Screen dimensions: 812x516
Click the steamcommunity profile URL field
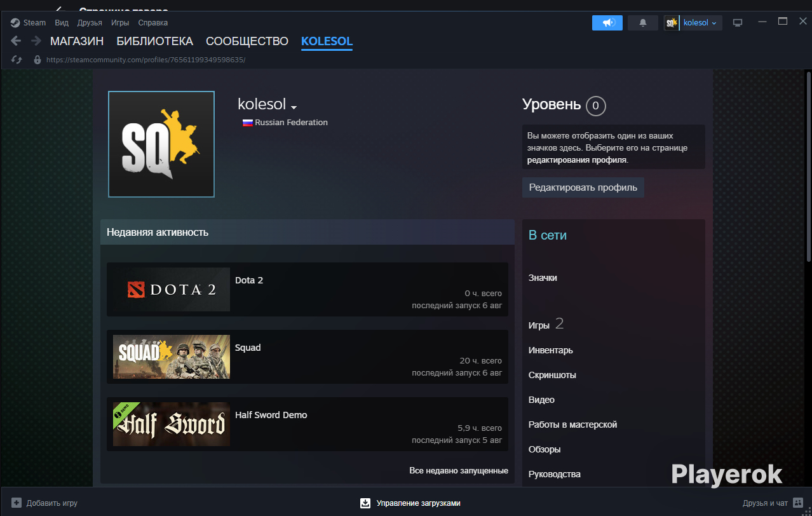pos(145,60)
